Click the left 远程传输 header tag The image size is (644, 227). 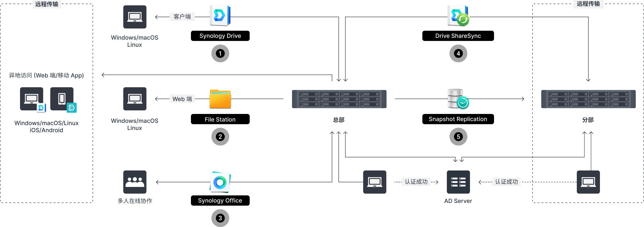point(47,4)
